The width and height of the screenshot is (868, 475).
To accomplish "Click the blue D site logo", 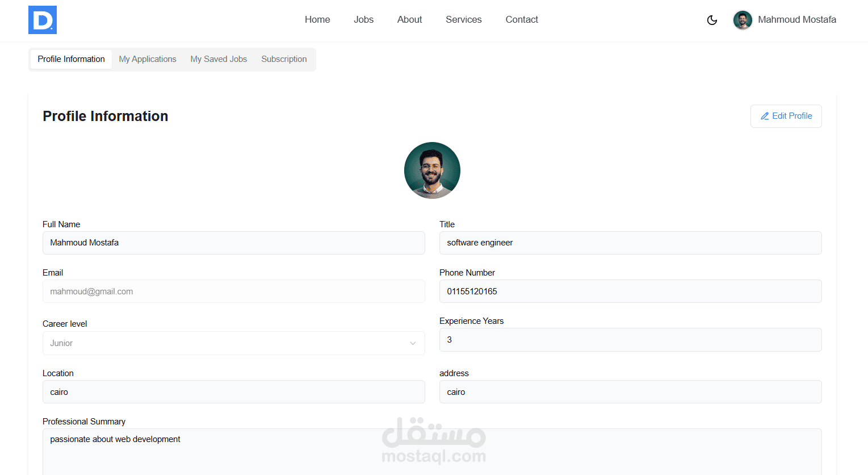I will [43, 20].
